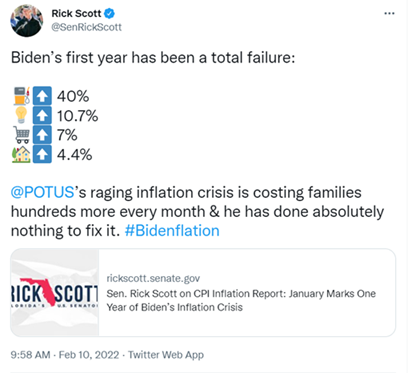This screenshot has width=408, height=373.
Task: Click the up arrow beside 10.7%
Action: click(42, 115)
